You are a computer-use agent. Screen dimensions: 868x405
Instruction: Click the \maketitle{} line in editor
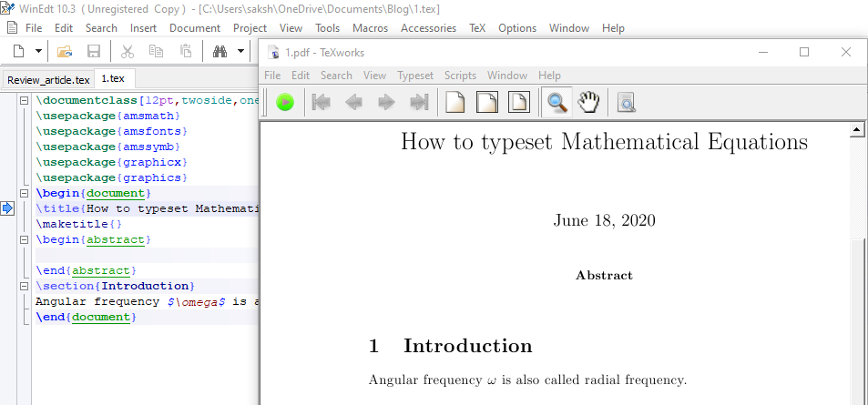pyautogui.click(x=78, y=224)
